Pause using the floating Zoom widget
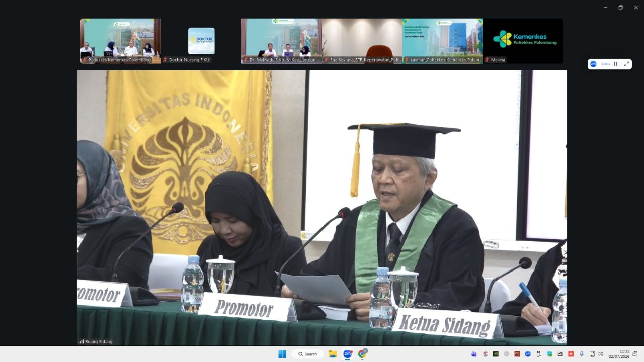Screen dimensions: 644x362 pos(615,64)
